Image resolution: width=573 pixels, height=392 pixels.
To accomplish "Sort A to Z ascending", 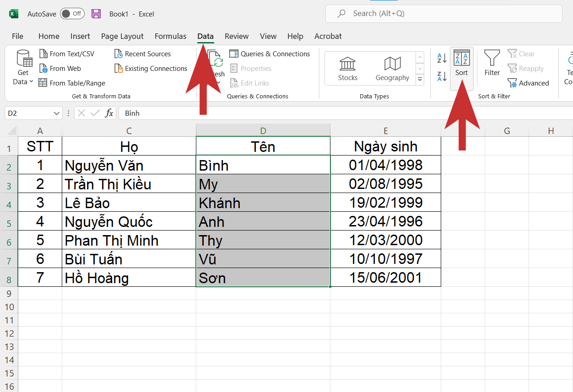I will (442, 58).
